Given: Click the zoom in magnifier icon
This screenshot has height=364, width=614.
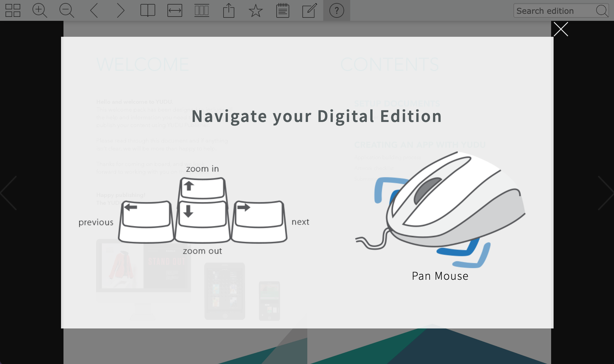Looking at the screenshot, I should (40, 10).
